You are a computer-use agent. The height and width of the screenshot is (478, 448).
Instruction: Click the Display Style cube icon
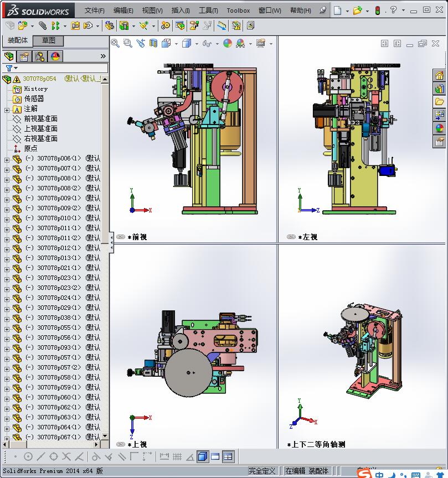187,43
